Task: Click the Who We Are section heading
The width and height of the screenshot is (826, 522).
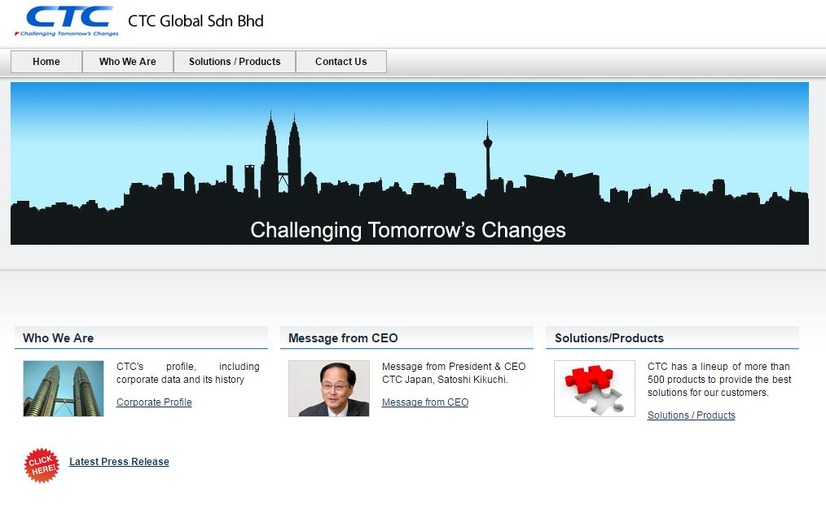Action: coord(59,338)
